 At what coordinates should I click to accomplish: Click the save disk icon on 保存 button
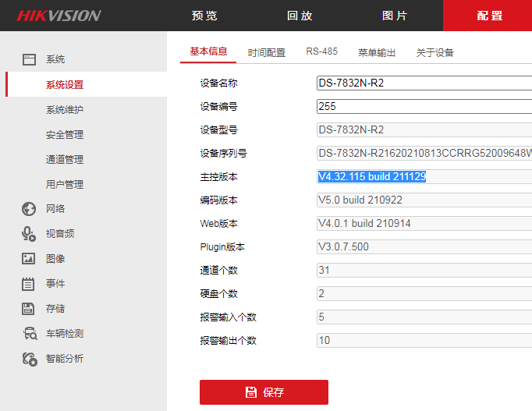point(250,392)
